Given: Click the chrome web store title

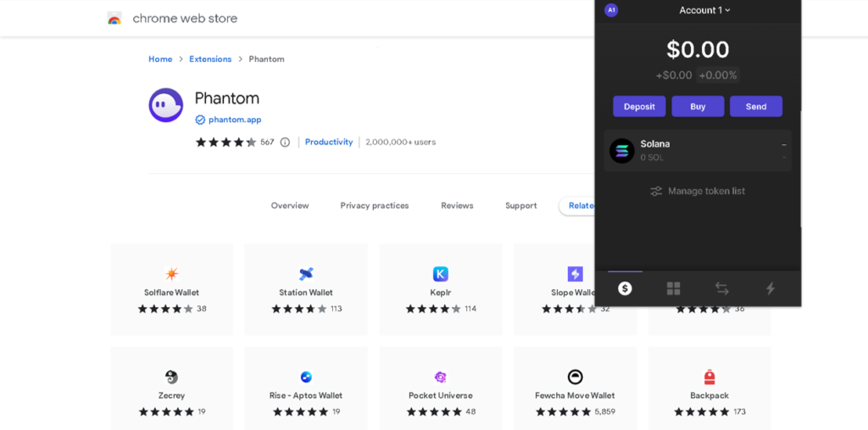Looking at the screenshot, I should (x=185, y=19).
